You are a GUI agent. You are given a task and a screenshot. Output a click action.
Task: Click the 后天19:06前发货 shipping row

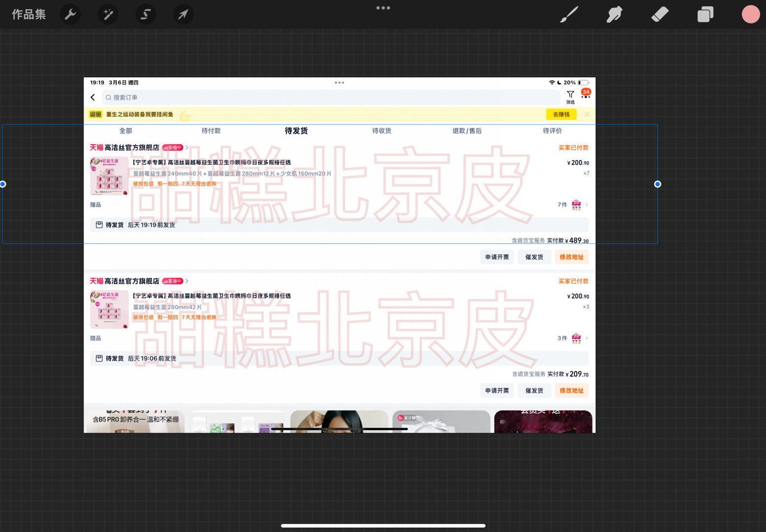(339, 358)
